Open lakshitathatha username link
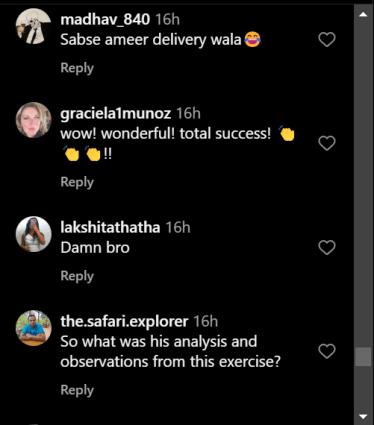374x425 pixels. pos(110,228)
